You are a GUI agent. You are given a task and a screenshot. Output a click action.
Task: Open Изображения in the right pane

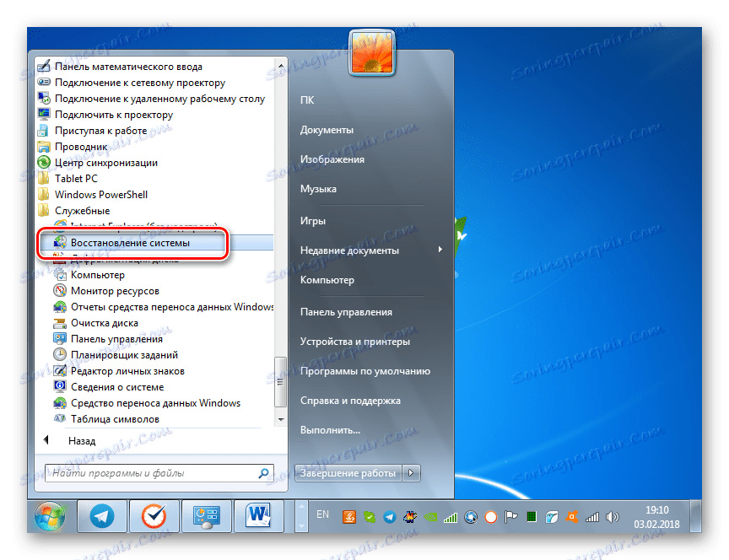tap(332, 159)
